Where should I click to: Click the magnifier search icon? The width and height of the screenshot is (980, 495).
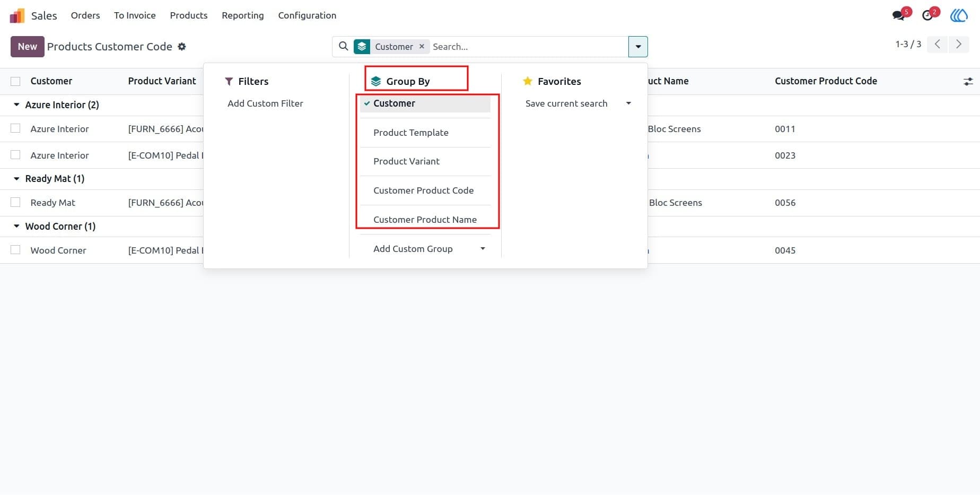coord(344,46)
